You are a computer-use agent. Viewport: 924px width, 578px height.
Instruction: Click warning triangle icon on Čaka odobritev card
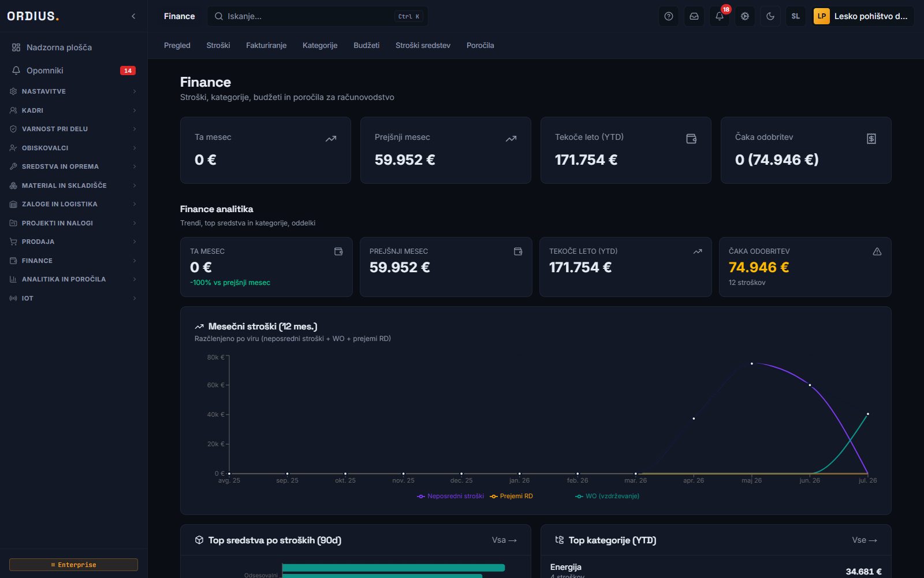tap(877, 251)
